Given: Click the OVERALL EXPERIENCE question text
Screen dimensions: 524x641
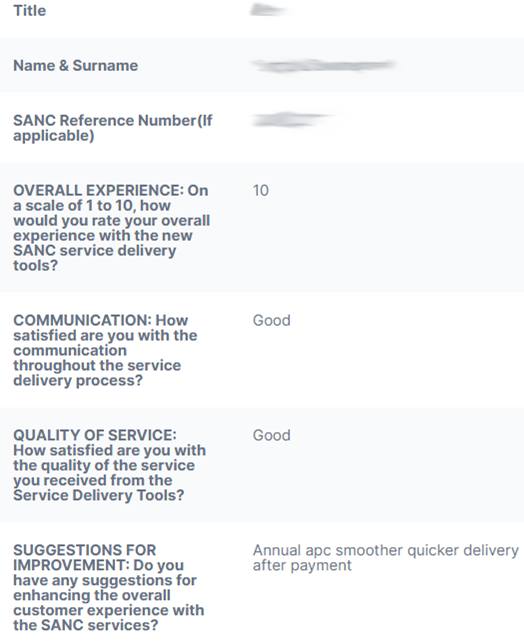Looking at the screenshot, I should [111, 228].
